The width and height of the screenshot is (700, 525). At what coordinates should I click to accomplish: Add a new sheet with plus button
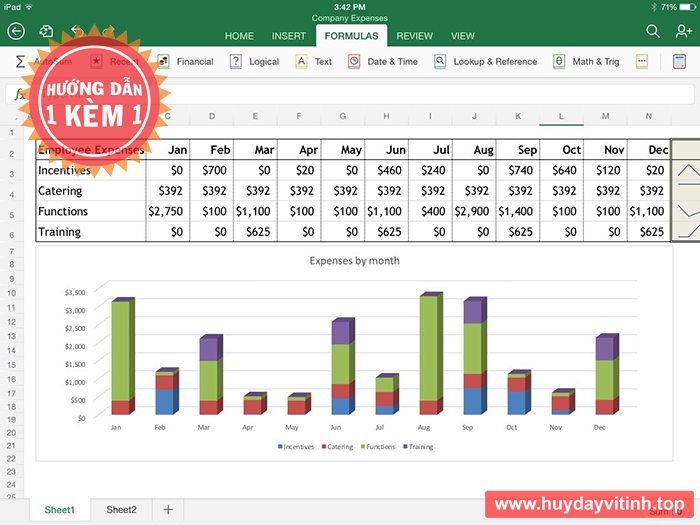(168, 509)
